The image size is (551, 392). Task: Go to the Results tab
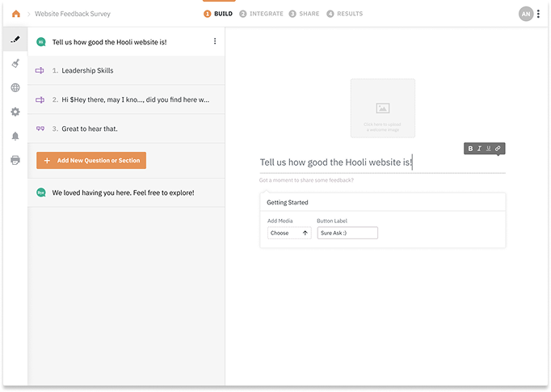click(345, 14)
